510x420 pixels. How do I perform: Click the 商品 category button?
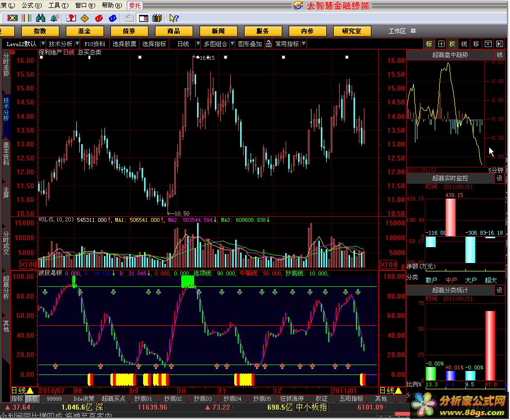tap(174, 31)
